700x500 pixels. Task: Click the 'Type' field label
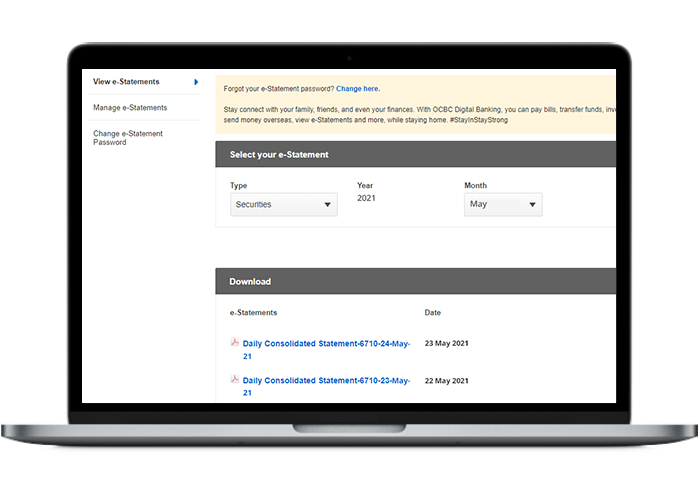coord(238,185)
